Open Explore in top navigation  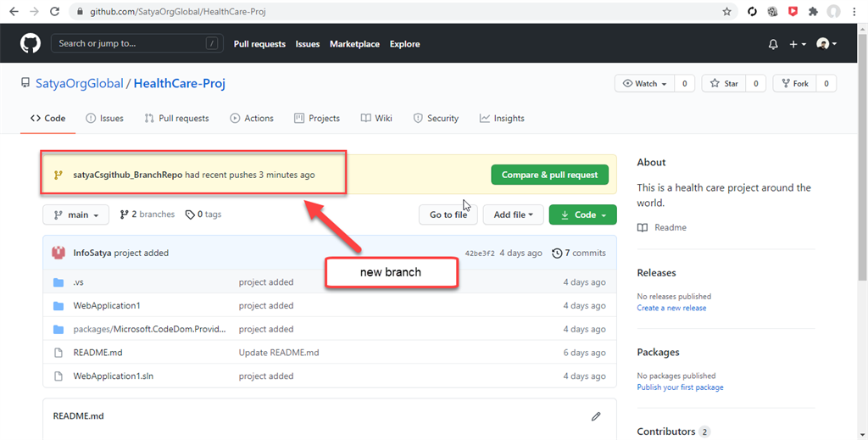coord(404,44)
